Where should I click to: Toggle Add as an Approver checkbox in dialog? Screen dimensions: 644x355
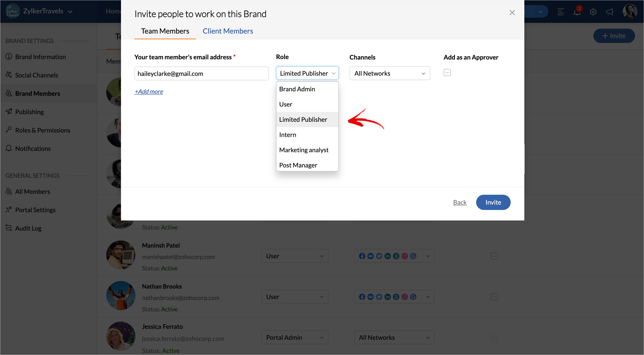pyautogui.click(x=447, y=73)
